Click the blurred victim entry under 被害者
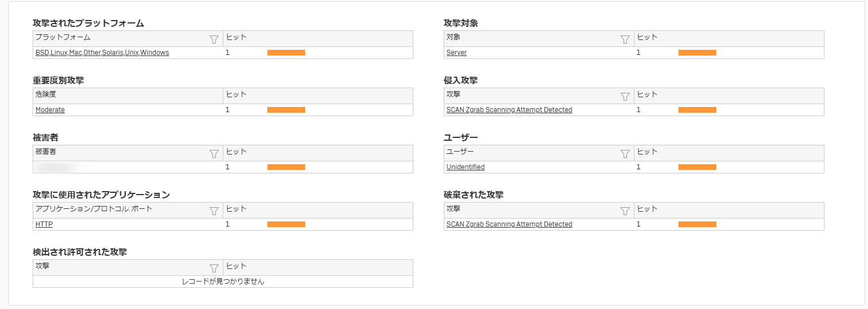The image size is (868, 309). tap(56, 167)
